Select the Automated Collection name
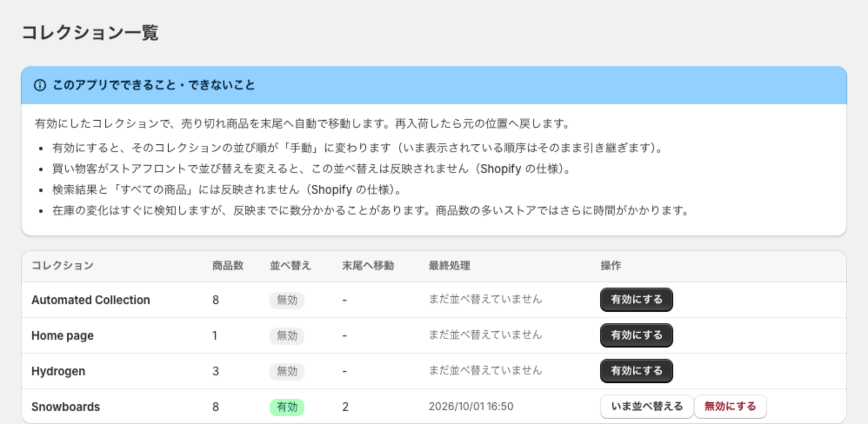The height and width of the screenshot is (424, 868). tap(90, 300)
